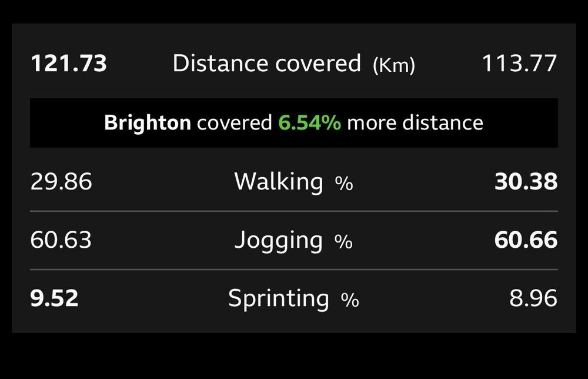Select the Sprinting % row label
This screenshot has height=379, width=588.
click(293, 299)
